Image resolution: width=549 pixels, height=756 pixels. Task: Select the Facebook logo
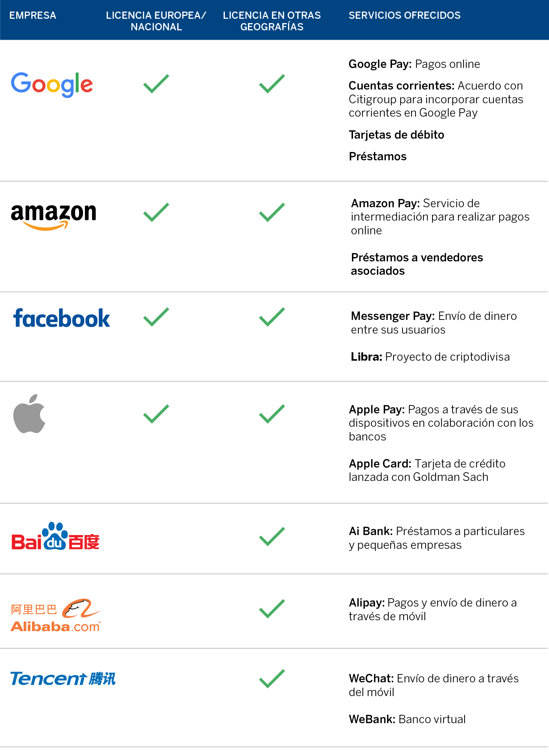(x=62, y=318)
